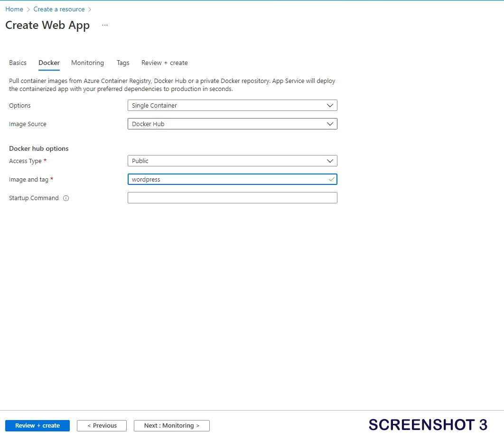
Task: Click into the empty Startup Command field
Action: (x=232, y=198)
